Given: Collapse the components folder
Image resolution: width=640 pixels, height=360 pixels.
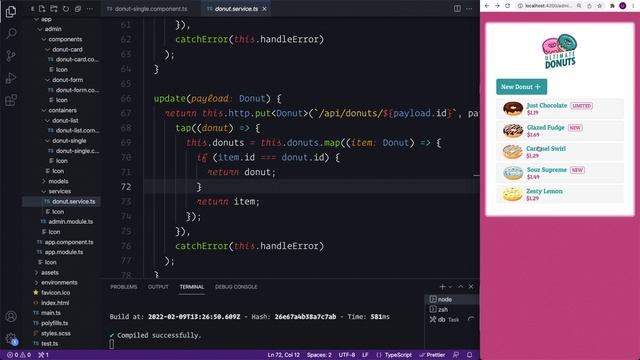Looking at the screenshot, I should [65, 39].
